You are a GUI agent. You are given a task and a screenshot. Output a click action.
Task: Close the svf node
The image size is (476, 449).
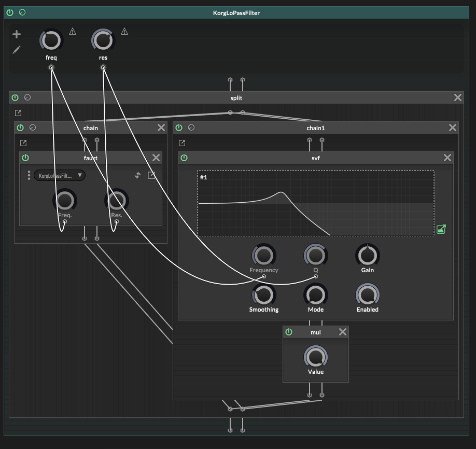pos(447,158)
